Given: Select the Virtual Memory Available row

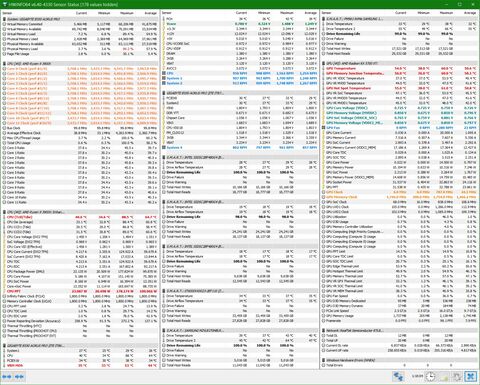Looking at the screenshot, I should click(80, 29).
